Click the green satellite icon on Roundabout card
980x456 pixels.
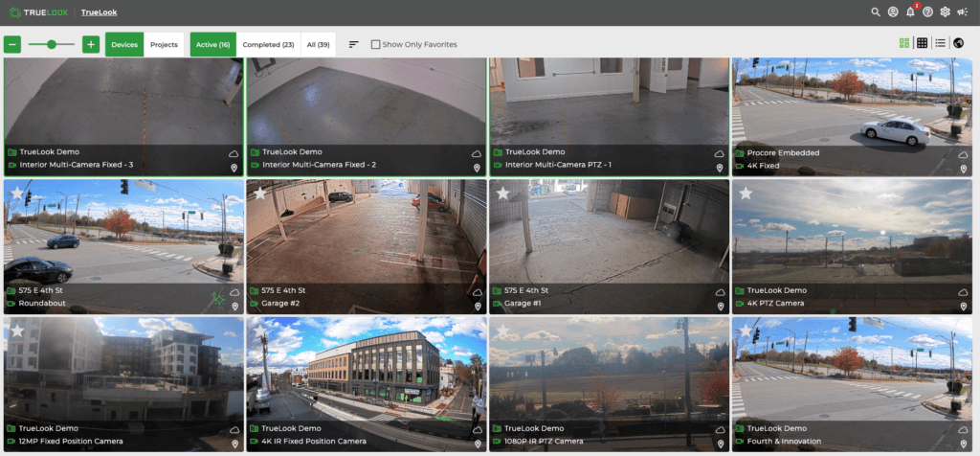click(218, 299)
